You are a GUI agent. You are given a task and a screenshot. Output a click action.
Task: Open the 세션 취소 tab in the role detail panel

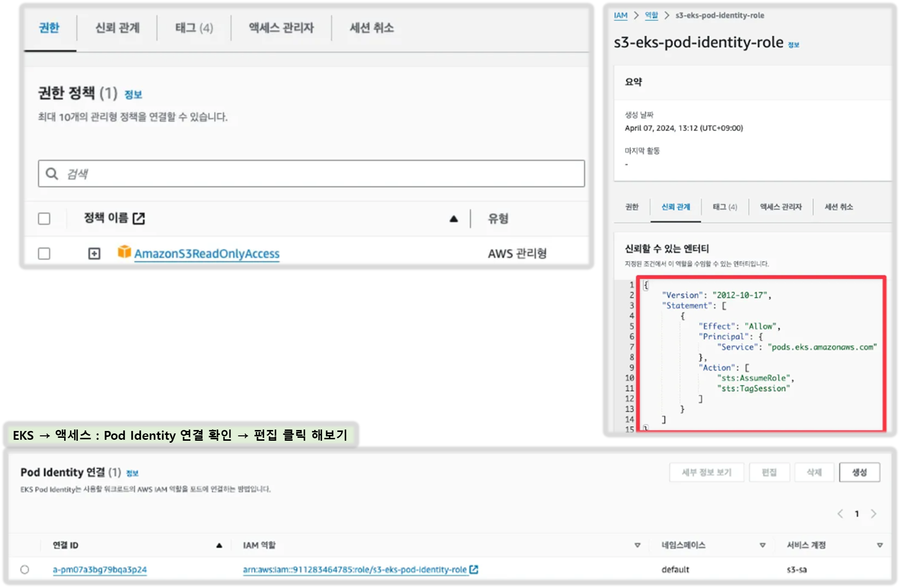(x=839, y=207)
